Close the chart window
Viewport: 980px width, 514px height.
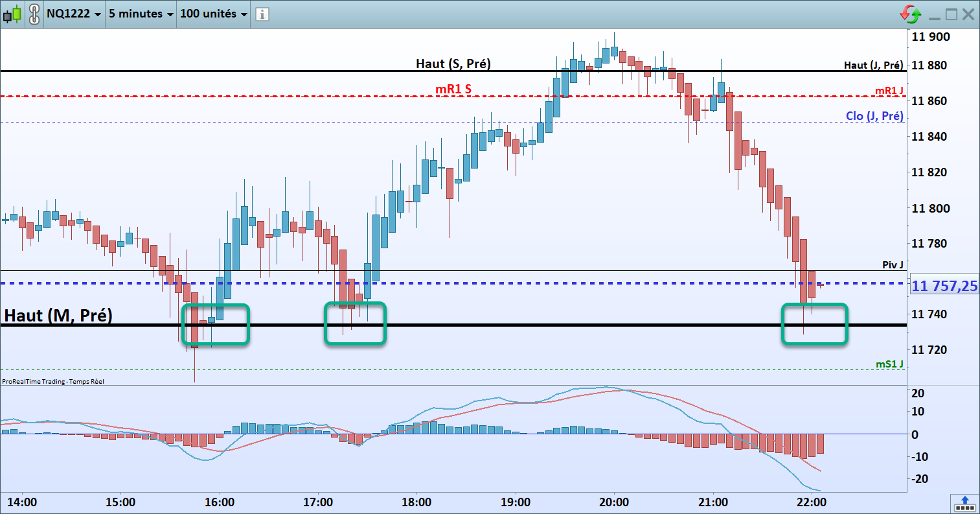(x=968, y=14)
